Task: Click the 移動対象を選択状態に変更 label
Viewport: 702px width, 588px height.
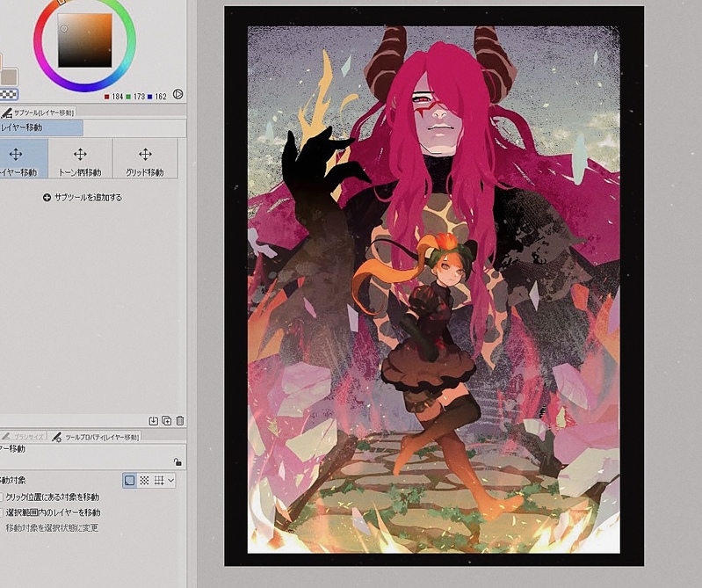Action: 52,528
